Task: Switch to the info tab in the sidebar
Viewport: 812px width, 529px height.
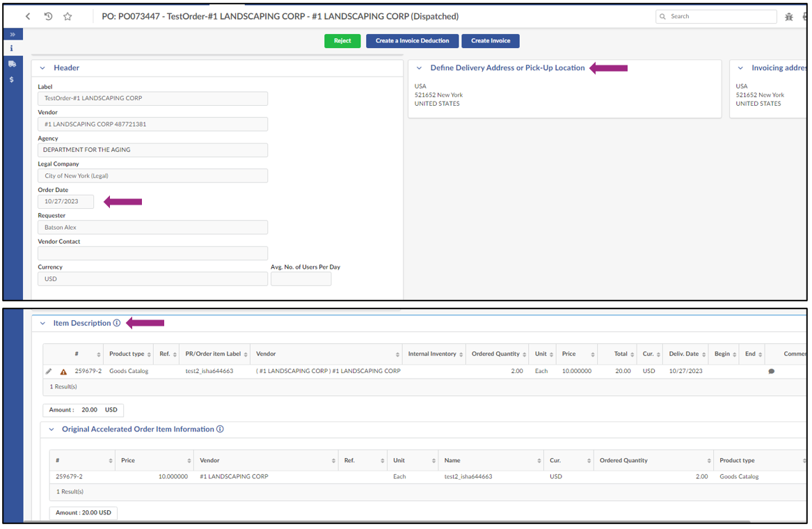Action: 11,48
